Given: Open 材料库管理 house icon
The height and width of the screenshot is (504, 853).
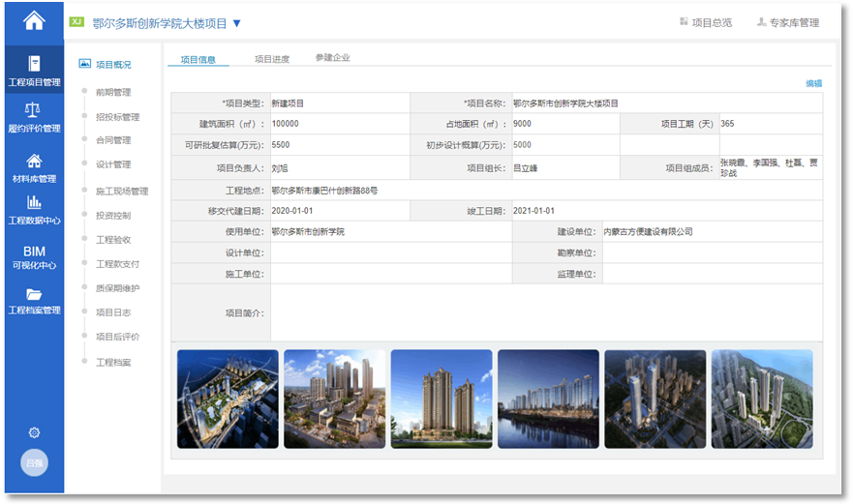Looking at the screenshot, I should (34, 167).
